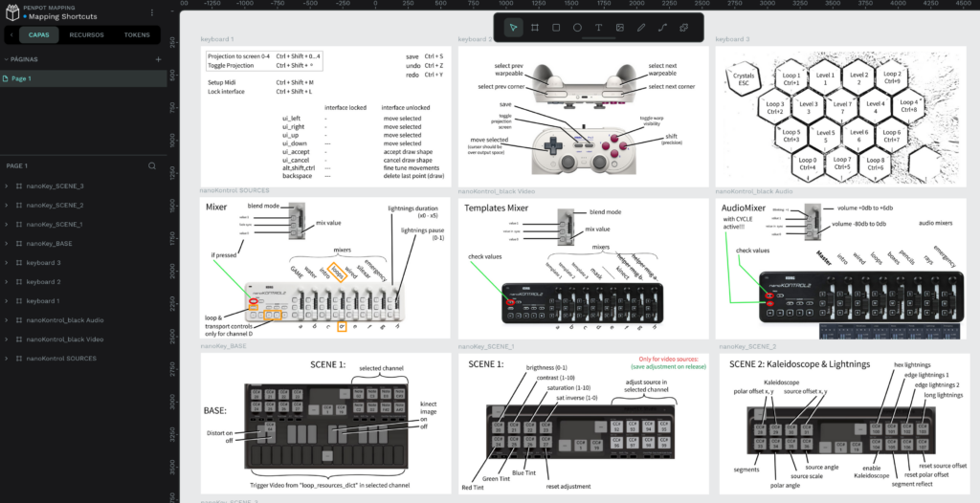Click the toolbar collapse handle bar
Image resolution: width=980 pixels, height=503 pixels.
coord(599,40)
